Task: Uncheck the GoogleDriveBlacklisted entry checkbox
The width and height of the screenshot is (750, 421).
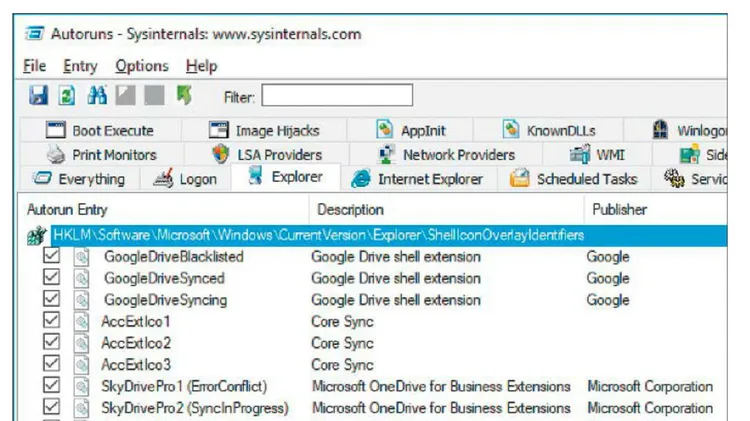Action: click(x=51, y=255)
